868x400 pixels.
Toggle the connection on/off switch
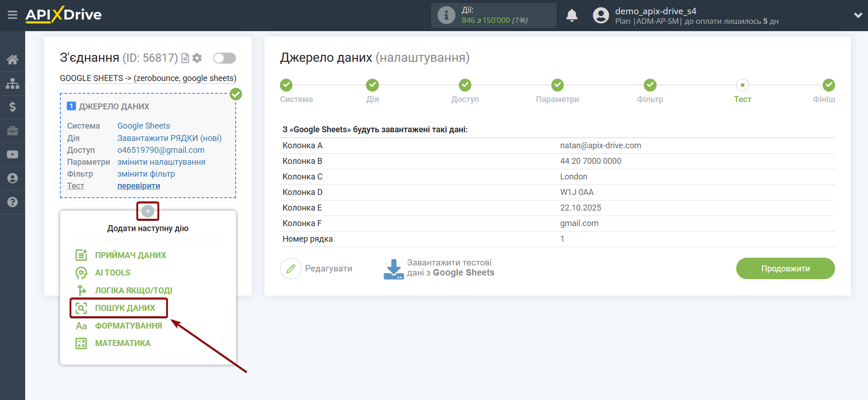coord(225,58)
